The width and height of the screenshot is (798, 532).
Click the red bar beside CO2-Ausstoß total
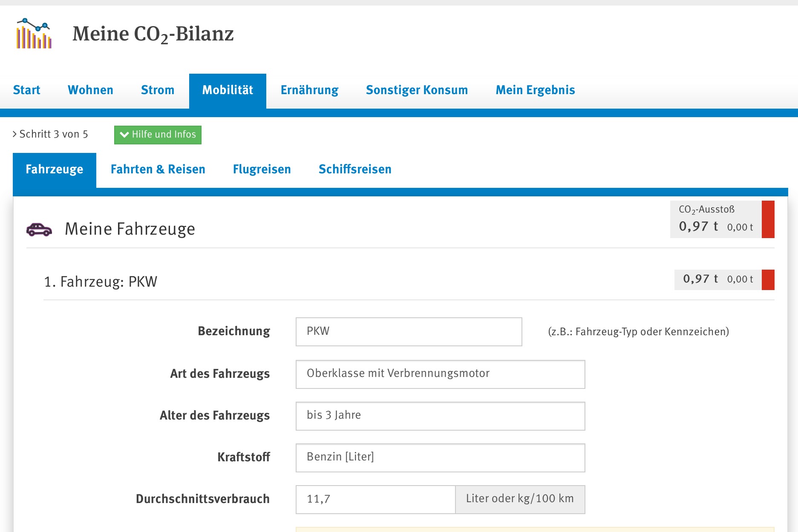(x=768, y=219)
